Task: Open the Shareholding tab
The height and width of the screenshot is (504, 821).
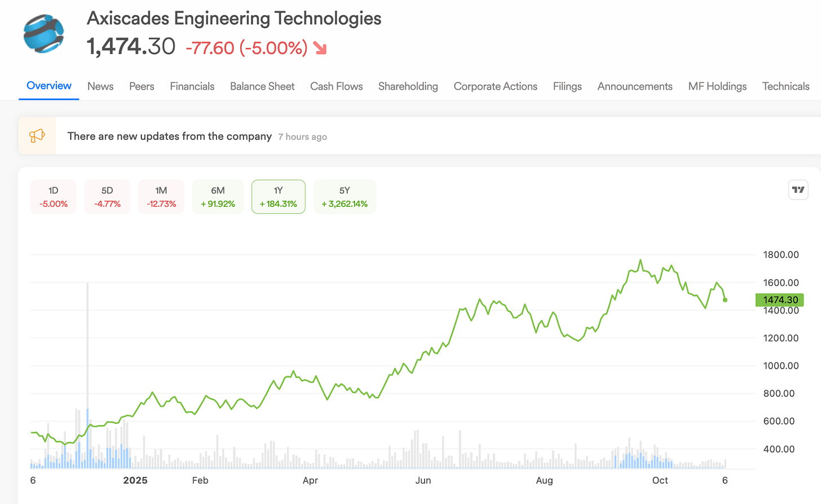Action: [x=408, y=86]
